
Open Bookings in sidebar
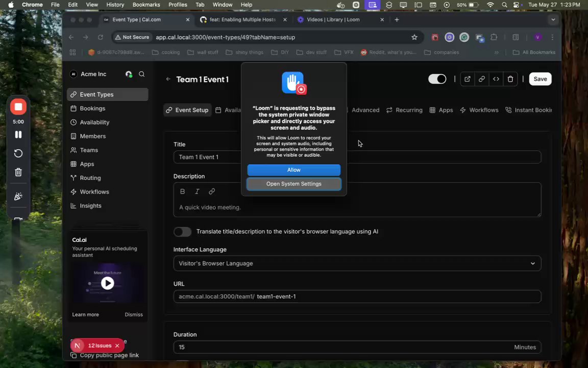coord(108,108)
